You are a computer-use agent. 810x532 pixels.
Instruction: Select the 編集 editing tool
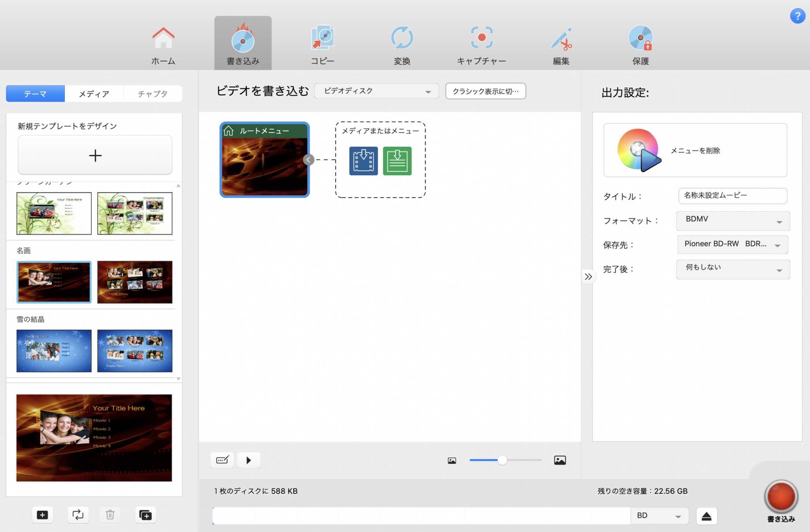click(x=561, y=44)
